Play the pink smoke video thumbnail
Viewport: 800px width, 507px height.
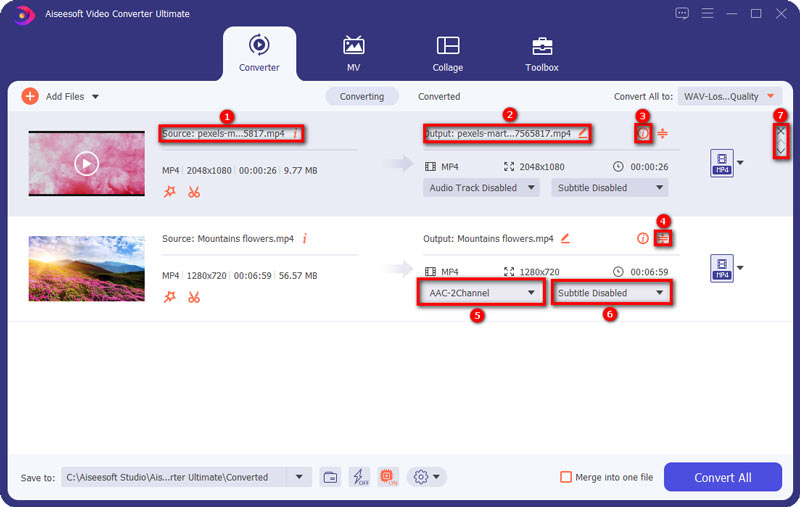(86, 164)
